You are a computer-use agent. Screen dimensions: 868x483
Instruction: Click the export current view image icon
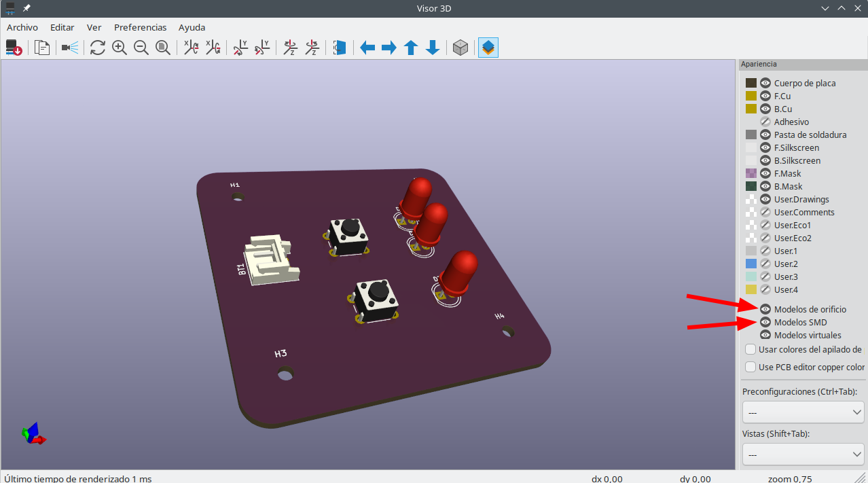14,48
